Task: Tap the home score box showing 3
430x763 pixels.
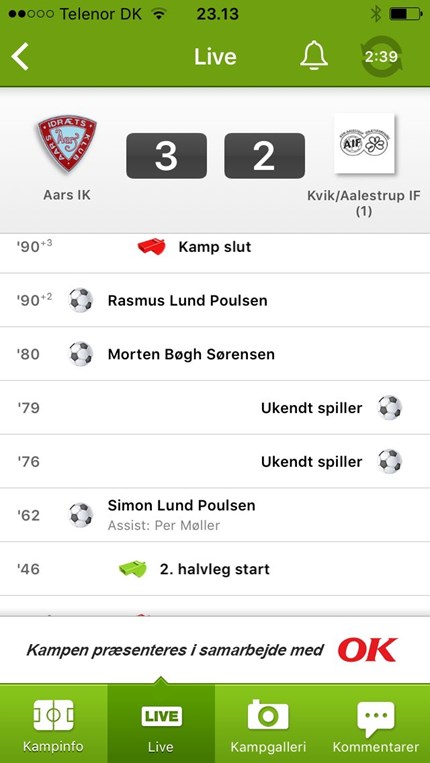Action: (x=166, y=156)
